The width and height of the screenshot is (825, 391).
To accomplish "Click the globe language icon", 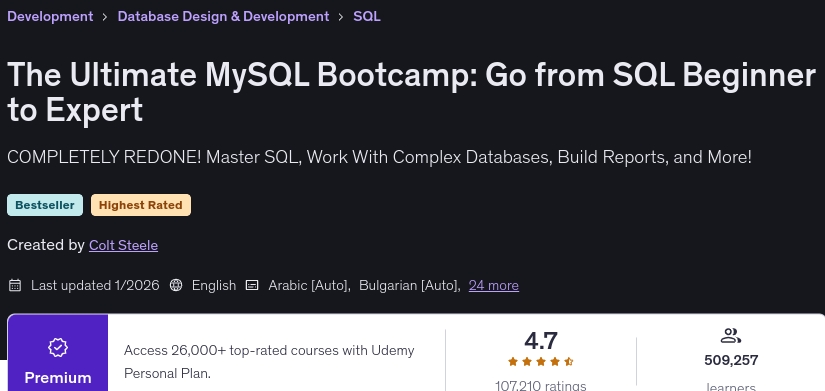I will pyautogui.click(x=176, y=285).
